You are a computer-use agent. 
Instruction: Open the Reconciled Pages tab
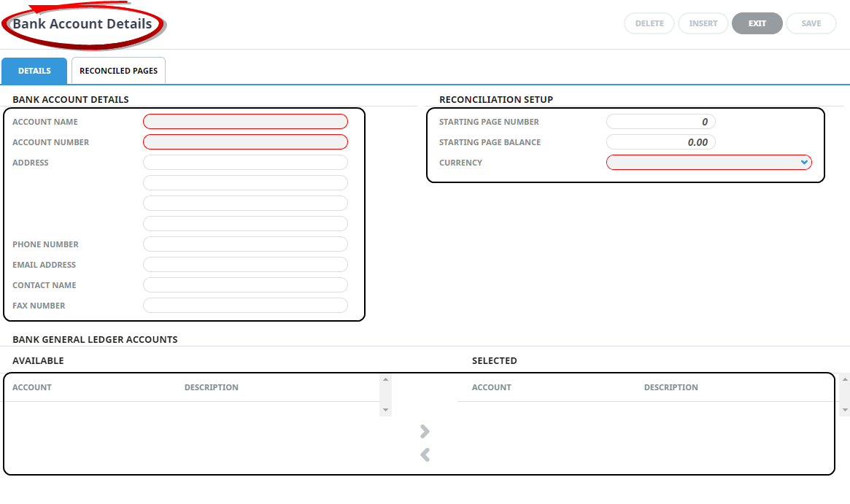[x=118, y=71]
